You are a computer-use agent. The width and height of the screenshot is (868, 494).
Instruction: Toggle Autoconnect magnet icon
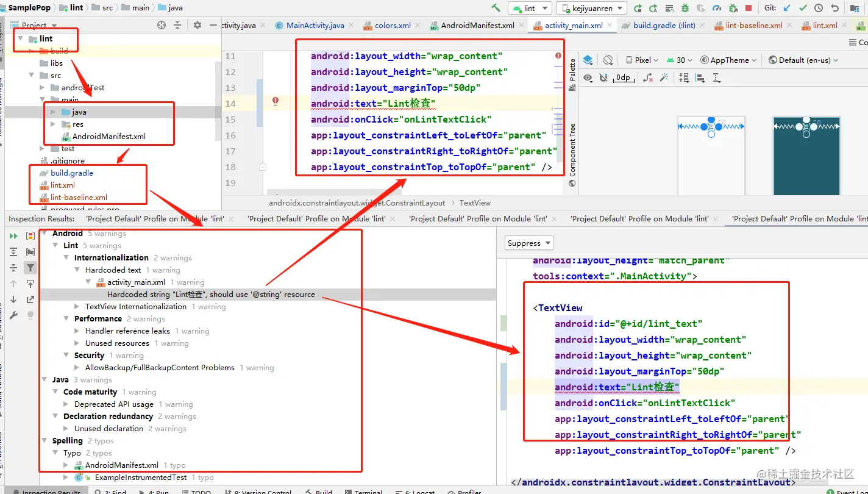pyautogui.click(x=603, y=77)
